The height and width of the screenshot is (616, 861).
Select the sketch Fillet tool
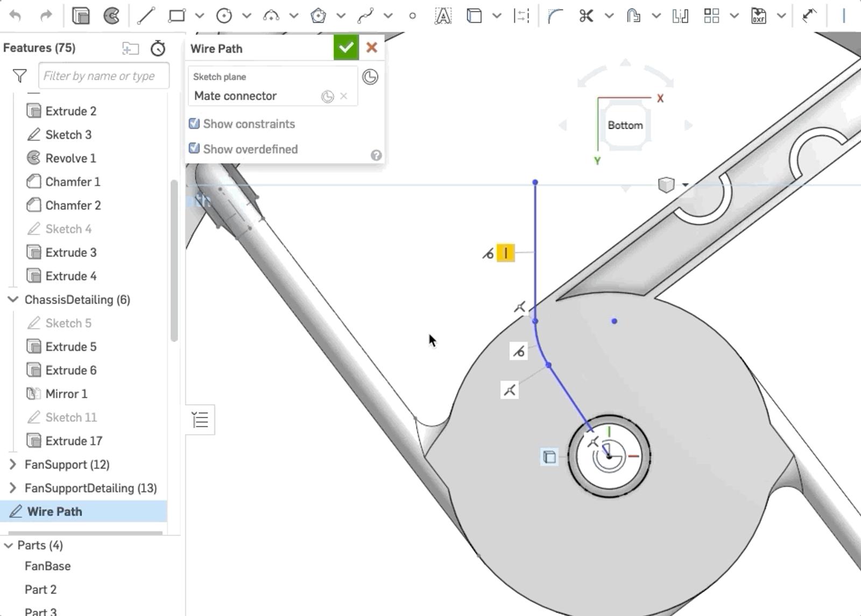555,16
